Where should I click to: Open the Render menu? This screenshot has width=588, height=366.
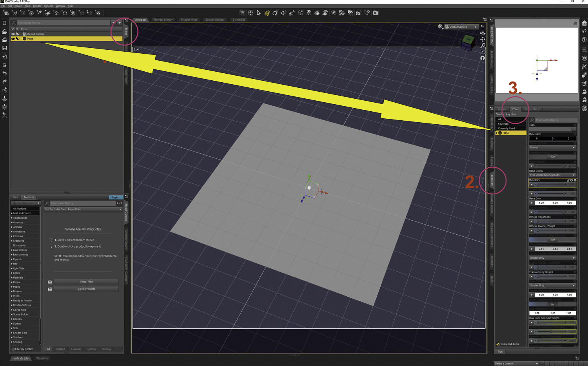(x=37, y=6)
